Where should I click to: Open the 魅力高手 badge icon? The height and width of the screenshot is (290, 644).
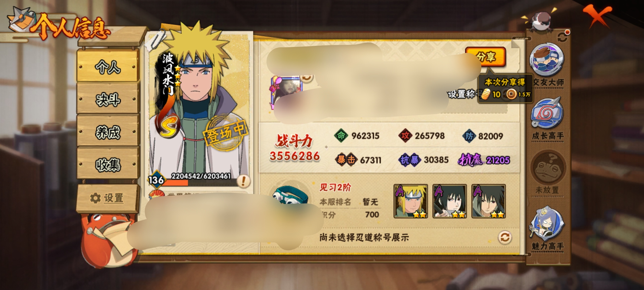(547, 223)
